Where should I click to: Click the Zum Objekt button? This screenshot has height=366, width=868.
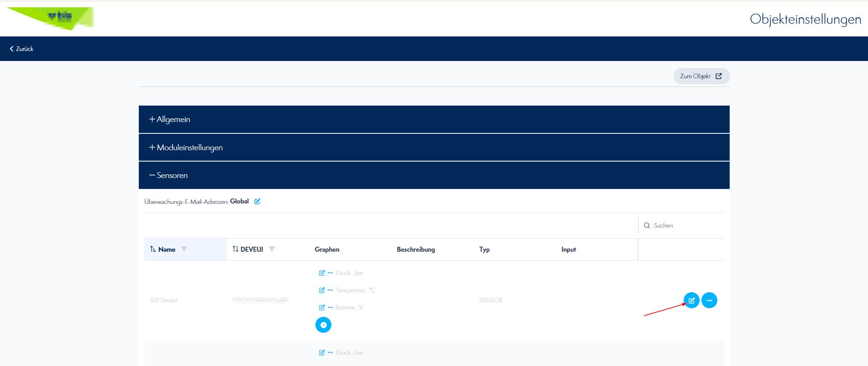tap(701, 76)
